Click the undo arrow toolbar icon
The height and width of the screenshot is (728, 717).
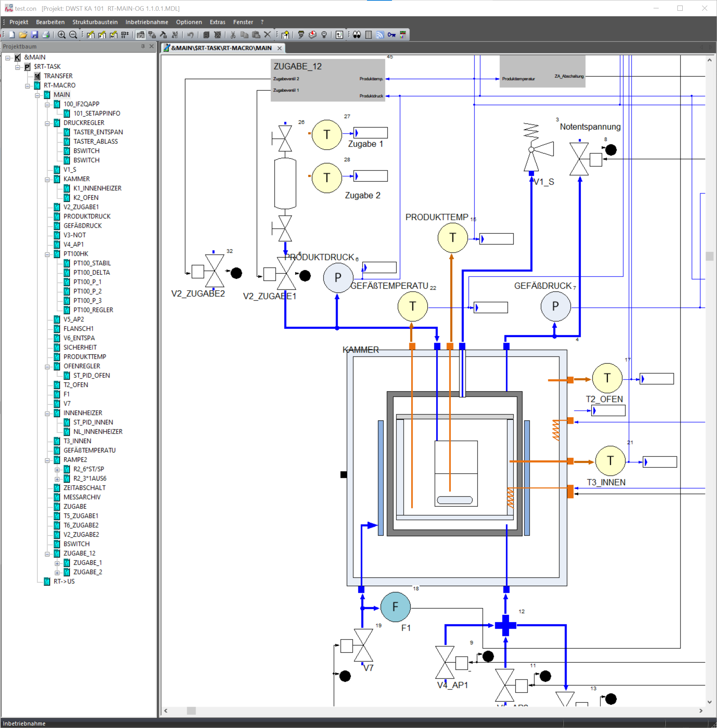[x=190, y=35]
